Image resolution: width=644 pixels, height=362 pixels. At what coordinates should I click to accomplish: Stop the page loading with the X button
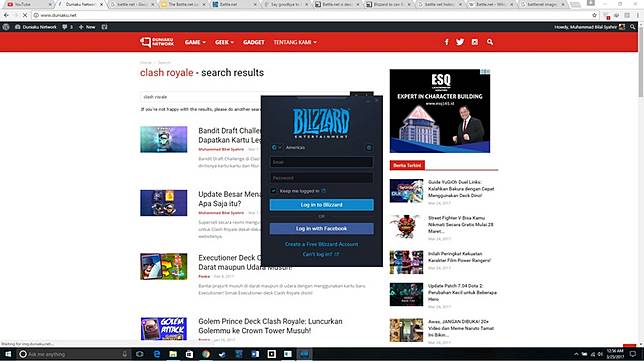pyautogui.click(x=25, y=15)
